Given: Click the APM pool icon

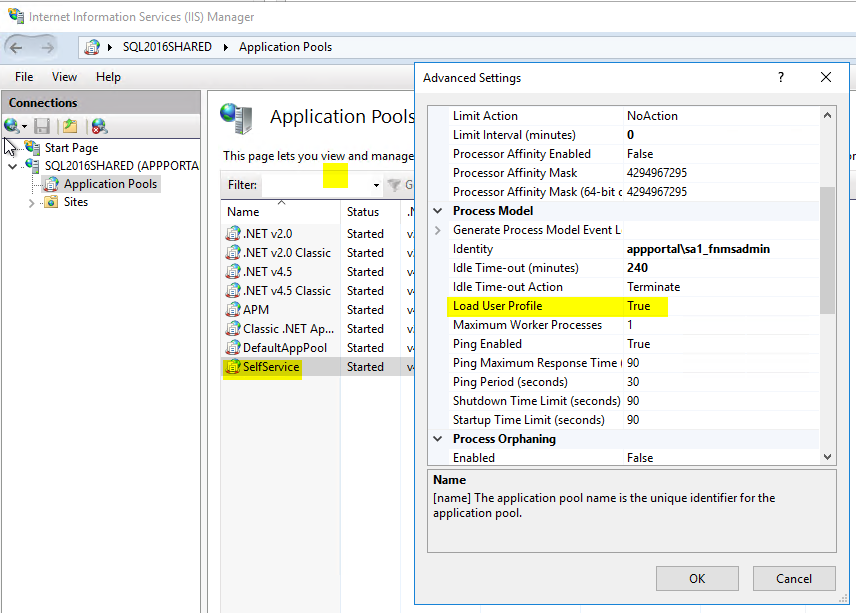Looking at the screenshot, I should [233, 310].
